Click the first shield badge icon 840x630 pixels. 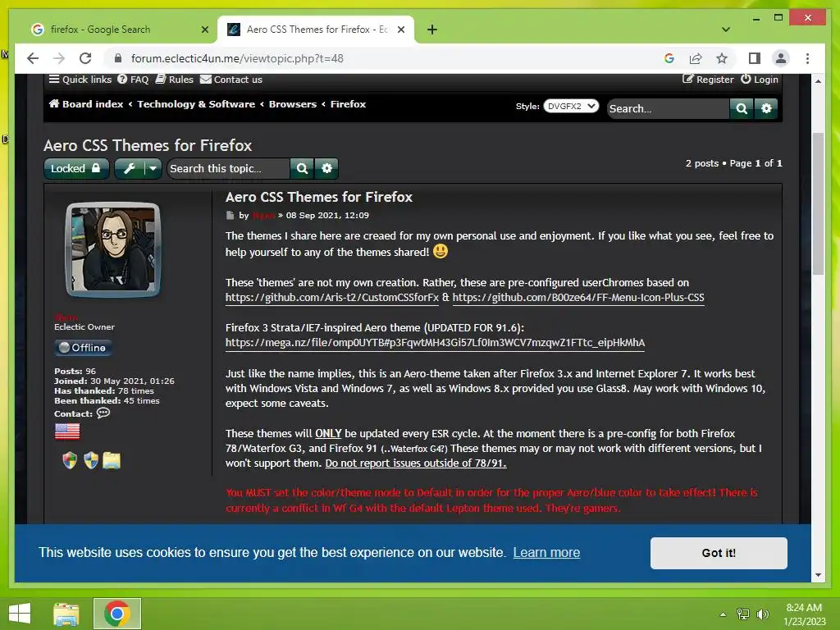click(x=70, y=460)
